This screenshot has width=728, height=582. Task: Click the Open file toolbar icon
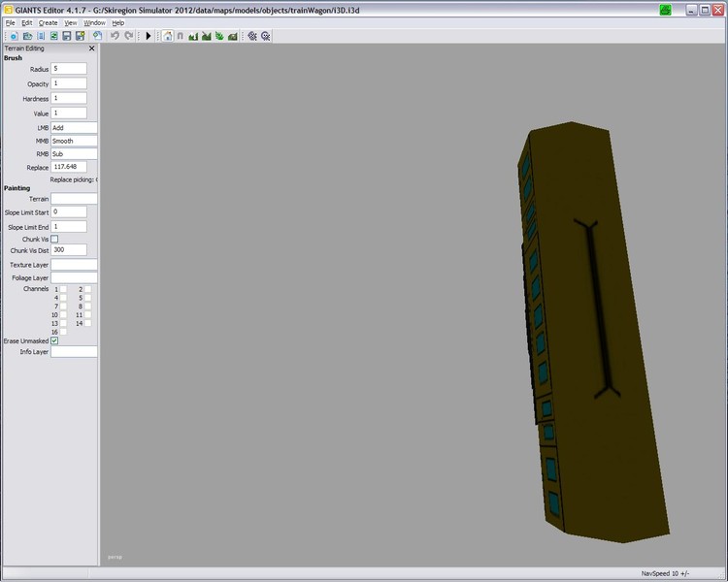click(27, 36)
